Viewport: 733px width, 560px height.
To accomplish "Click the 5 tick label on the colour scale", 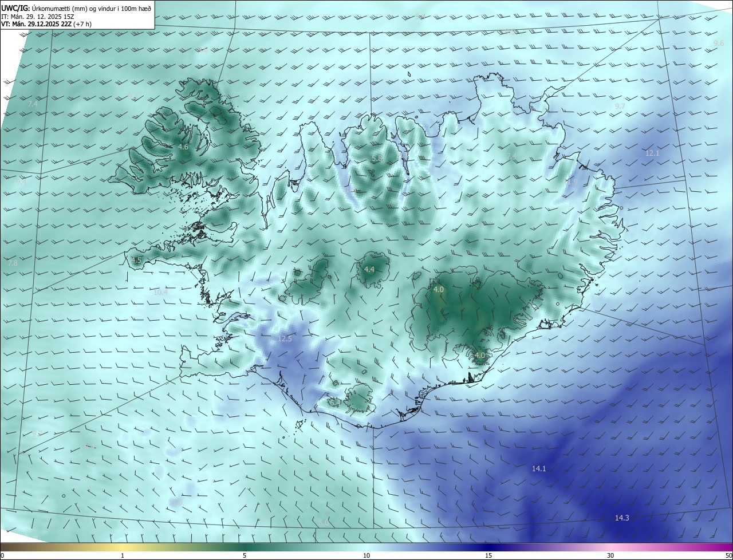I will tap(245, 555).
